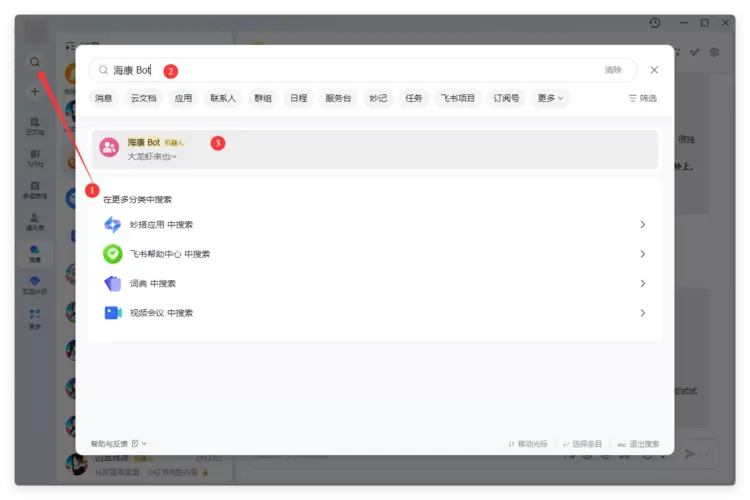Click the 词典 purple icon
Screen dimensions: 750x500
pos(112,284)
